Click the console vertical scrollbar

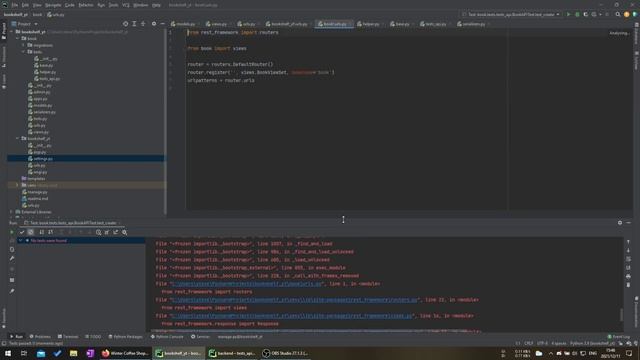(621, 314)
